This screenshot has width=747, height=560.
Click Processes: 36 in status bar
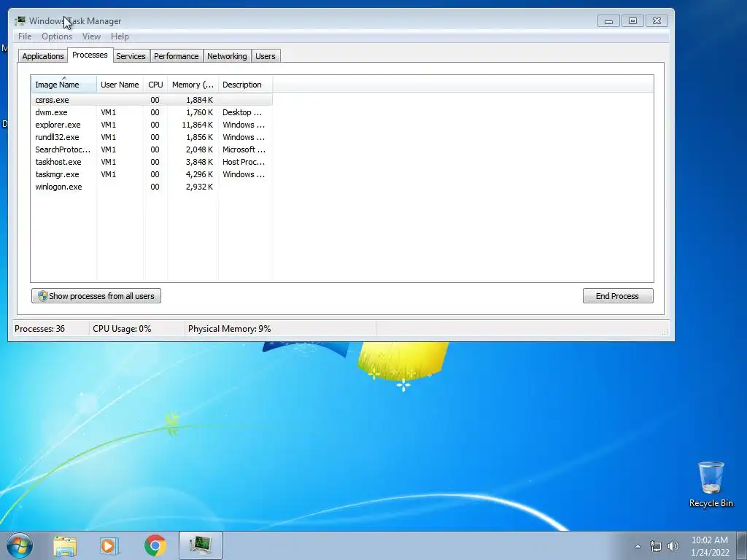[x=39, y=329]
